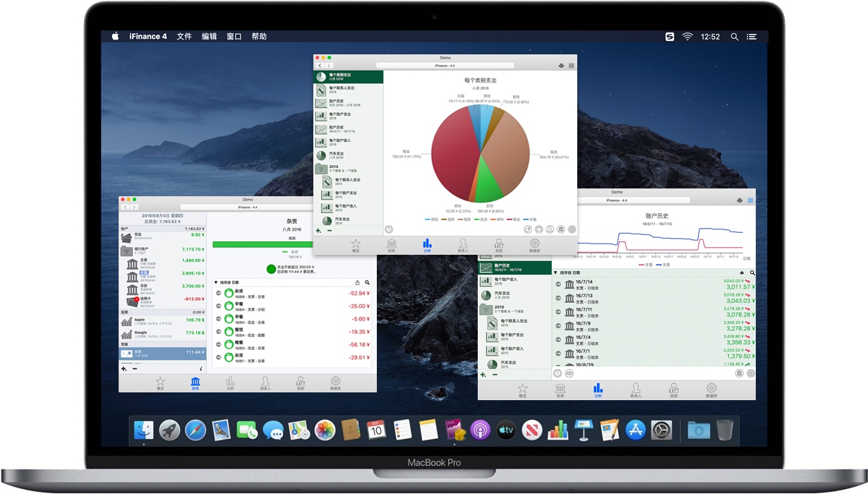This screenshot has height=494, width=868.
Task: Click the eye icon in the account history window
Action: tap(569, 374)
